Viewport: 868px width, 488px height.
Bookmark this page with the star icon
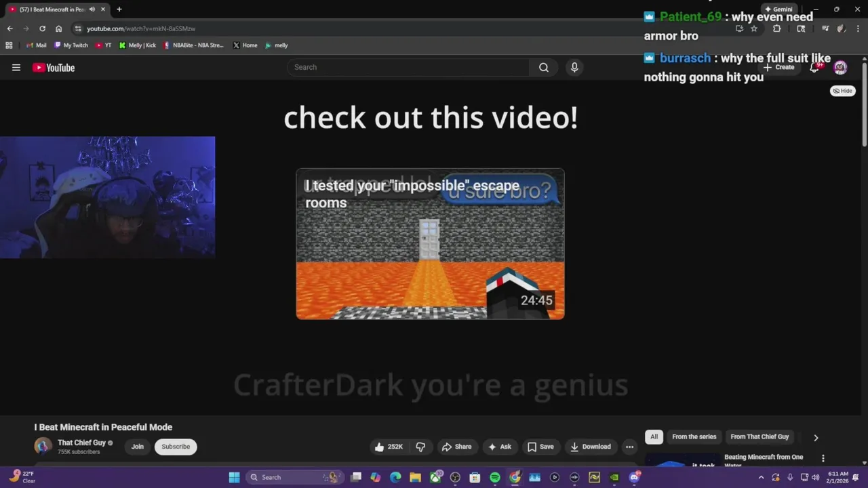coord(753,28)
